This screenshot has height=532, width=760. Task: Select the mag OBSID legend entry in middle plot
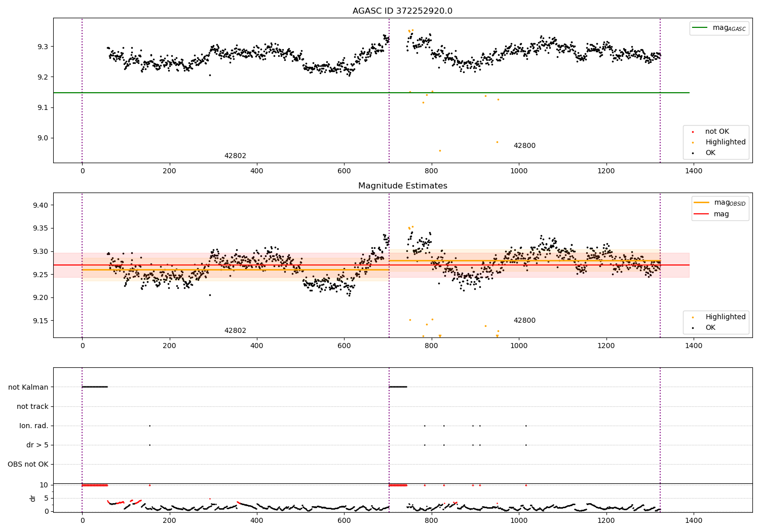point(720,203)
